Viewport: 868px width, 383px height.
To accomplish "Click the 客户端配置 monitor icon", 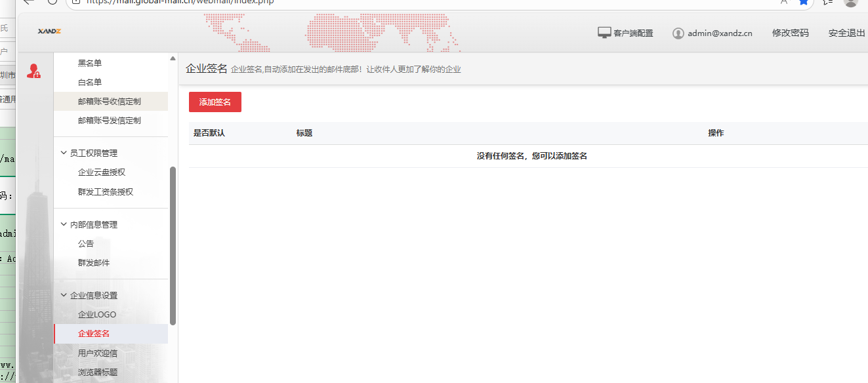I will click(604, 32).
